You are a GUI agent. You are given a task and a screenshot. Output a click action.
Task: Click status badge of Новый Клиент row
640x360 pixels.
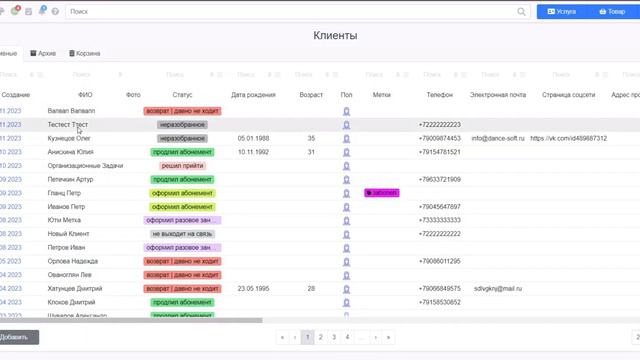(182, 234)
